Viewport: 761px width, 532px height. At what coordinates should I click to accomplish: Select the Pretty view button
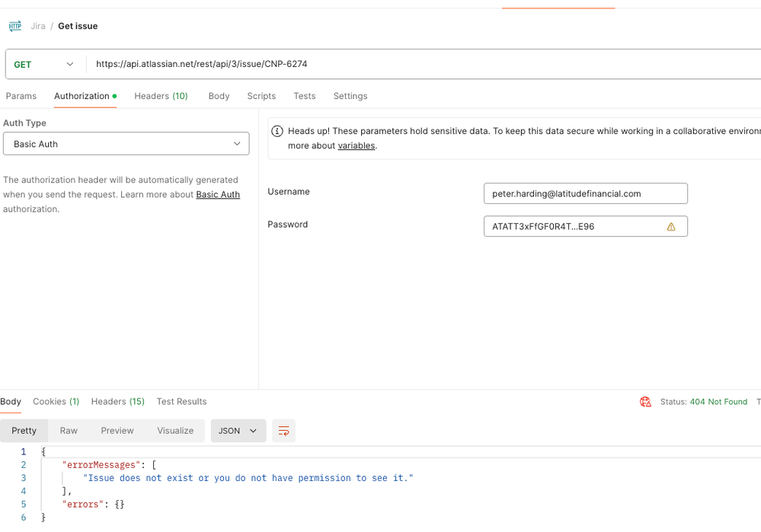click(24, 431)
